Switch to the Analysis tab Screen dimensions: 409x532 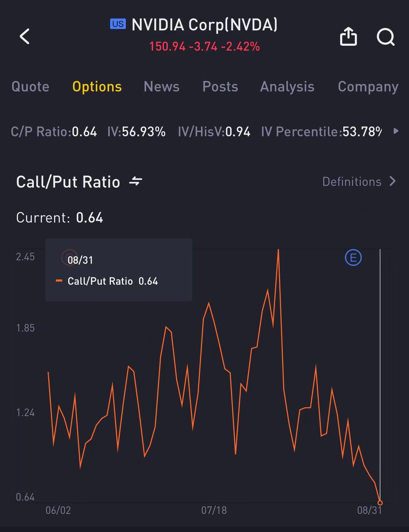click(x=287, y=87)
